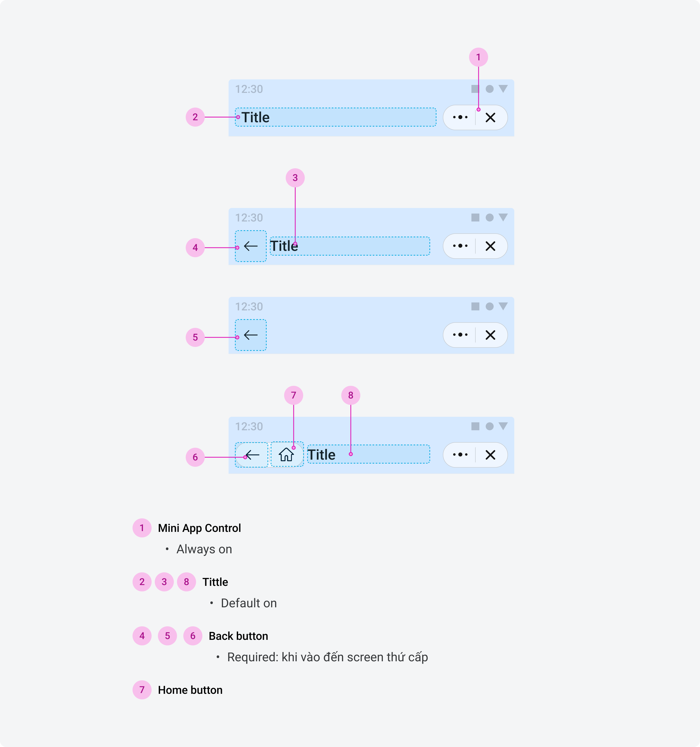Click the close X in the topmost header
700x747 pixels.
tap(490, 117)
